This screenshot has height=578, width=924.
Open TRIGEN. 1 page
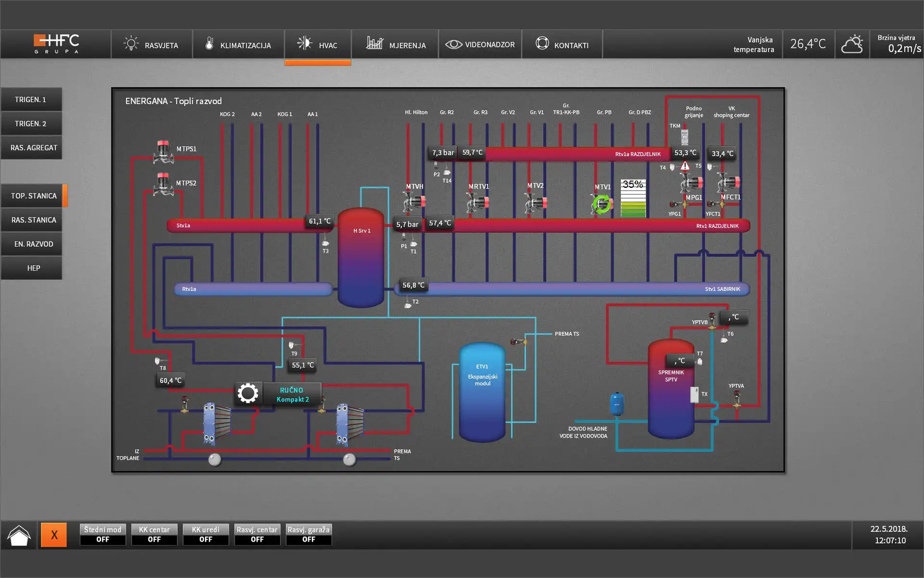point(31,100)
